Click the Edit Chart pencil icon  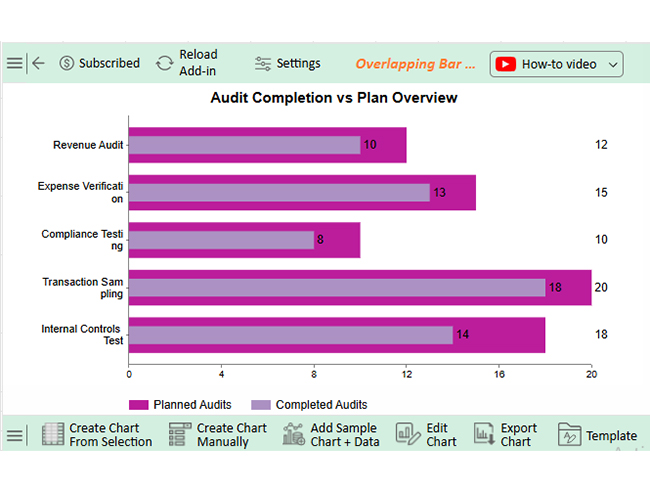tap(408, 435)
